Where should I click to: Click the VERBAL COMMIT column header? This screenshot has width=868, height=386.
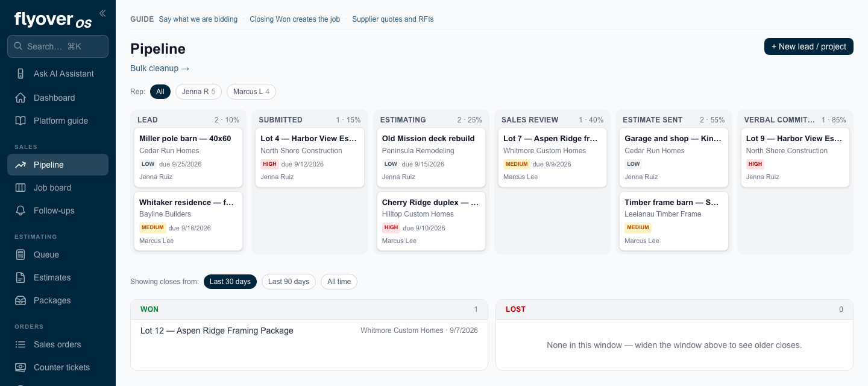(779, 120)
